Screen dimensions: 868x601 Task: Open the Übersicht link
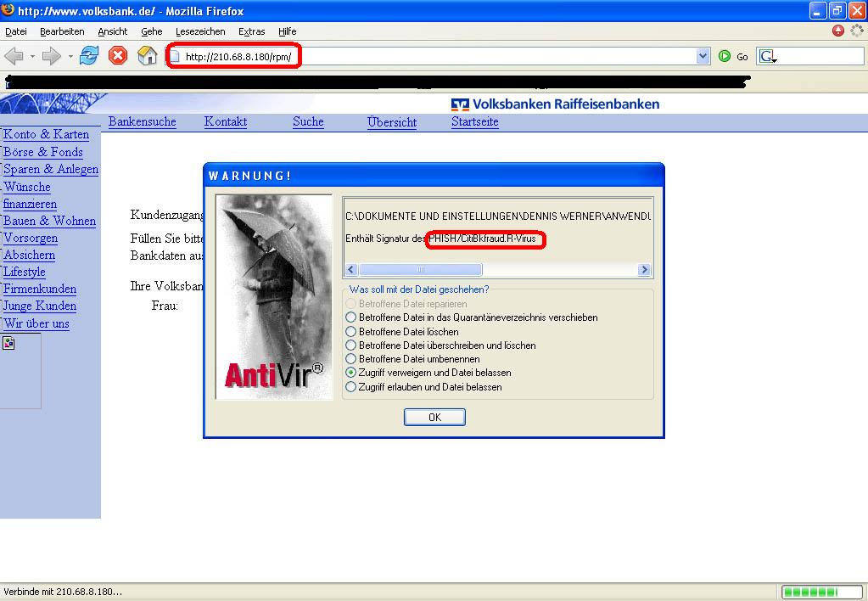(392, 122)
